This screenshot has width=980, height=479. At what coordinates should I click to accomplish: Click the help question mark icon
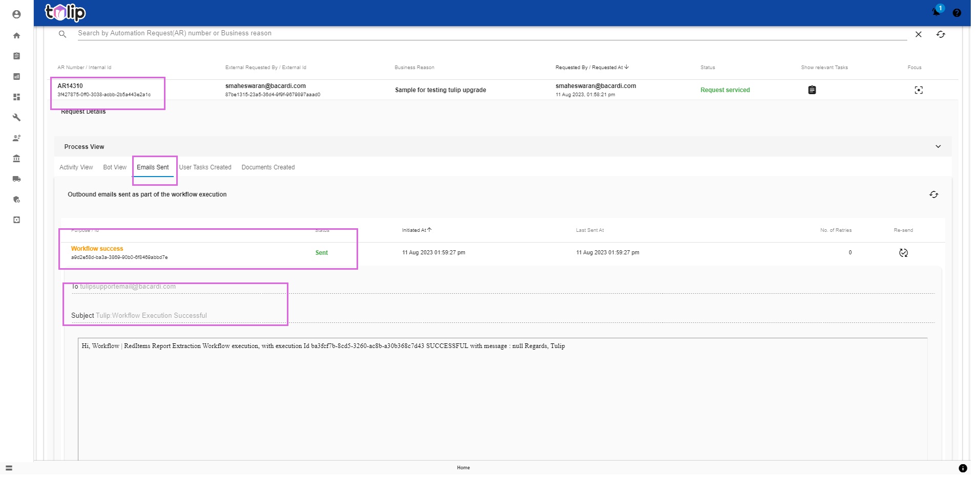point(956,13)
